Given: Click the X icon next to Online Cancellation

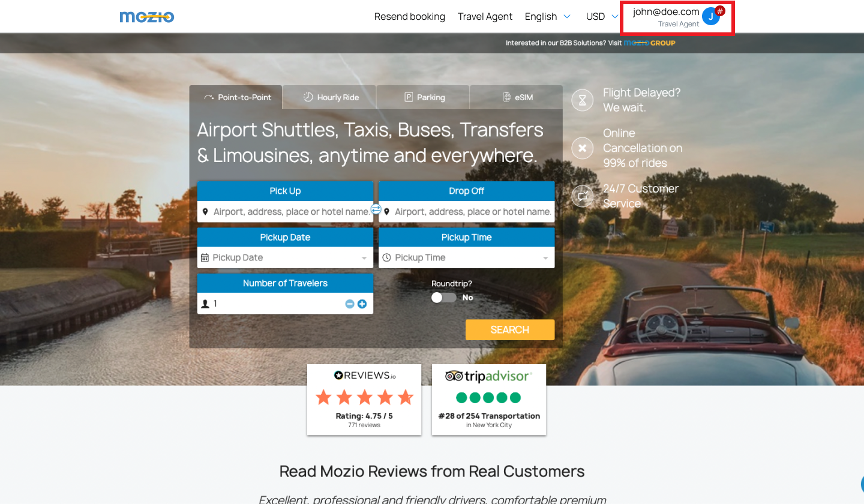Looking at the screenshot, I should tap(582, 148).
